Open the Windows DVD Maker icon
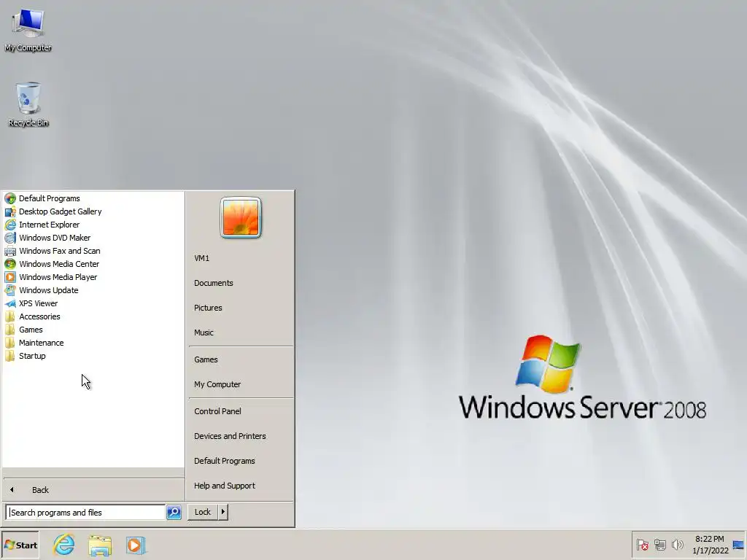This screenshot has height=560, width=747. click(10, 238)
